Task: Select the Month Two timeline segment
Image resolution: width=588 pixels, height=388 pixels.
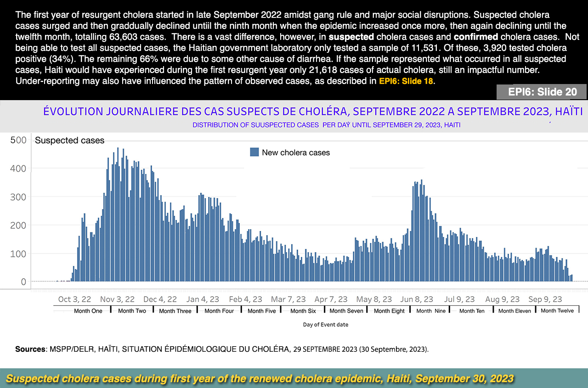Action: [132, 311]
